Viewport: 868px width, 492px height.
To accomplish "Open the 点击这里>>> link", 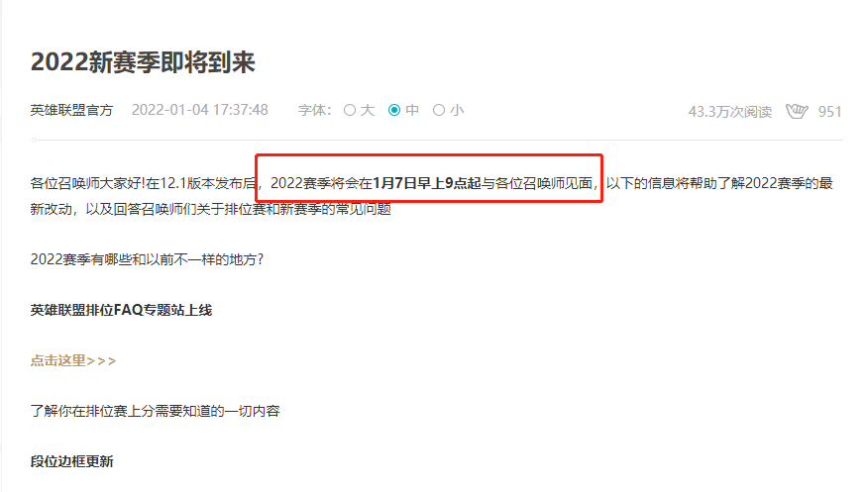I will click(73, 361).
